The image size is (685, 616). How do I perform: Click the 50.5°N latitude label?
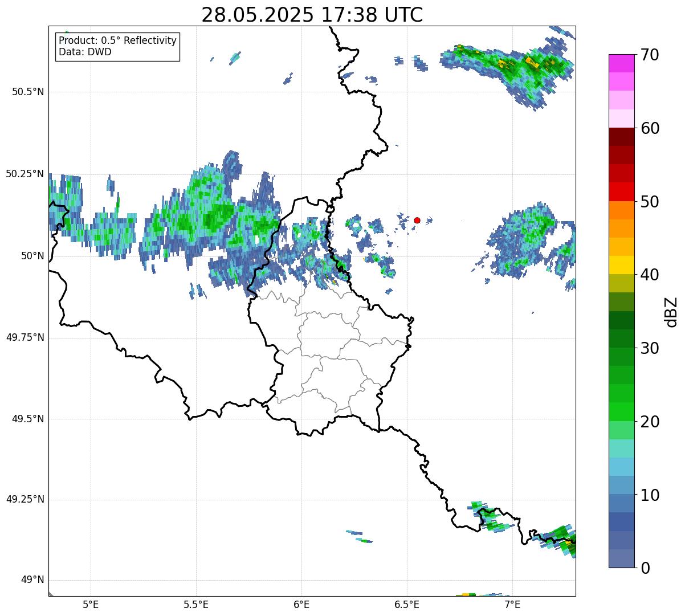point(28,92)
